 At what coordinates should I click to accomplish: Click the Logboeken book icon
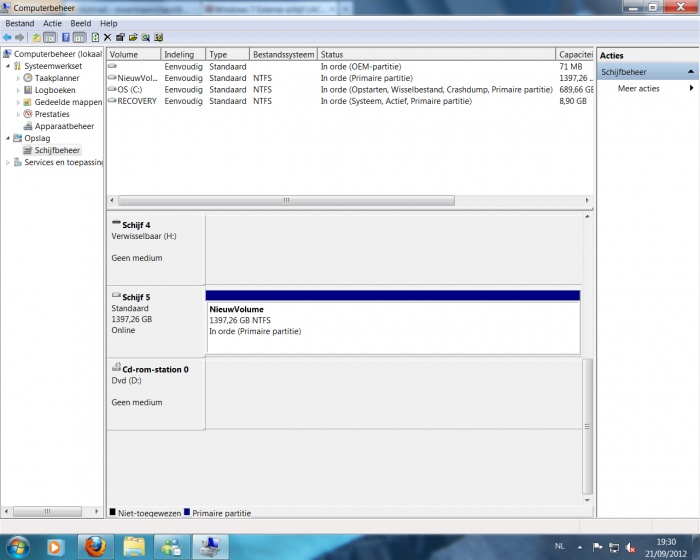(28, 90)
